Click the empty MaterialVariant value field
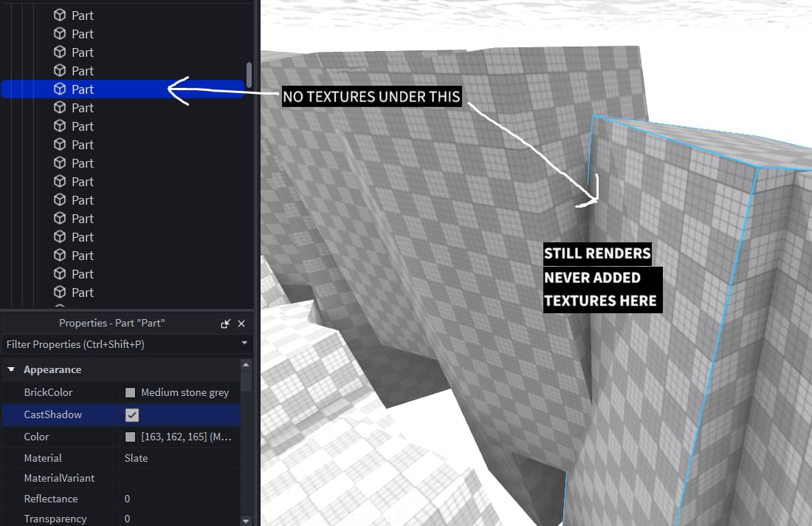The width and height of the screenshot is (812, 526). (179, 478)
